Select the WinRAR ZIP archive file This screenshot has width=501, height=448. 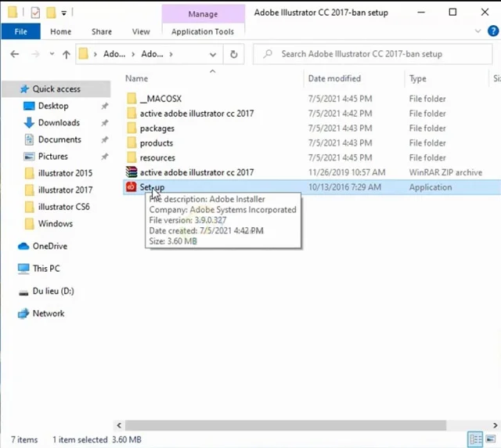coord(196,172)
